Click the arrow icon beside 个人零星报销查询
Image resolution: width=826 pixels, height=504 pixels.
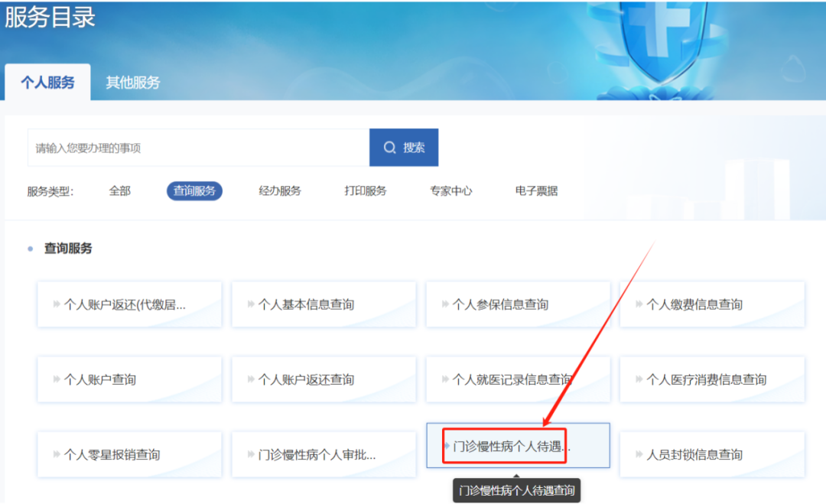click(x=57, y=454)
